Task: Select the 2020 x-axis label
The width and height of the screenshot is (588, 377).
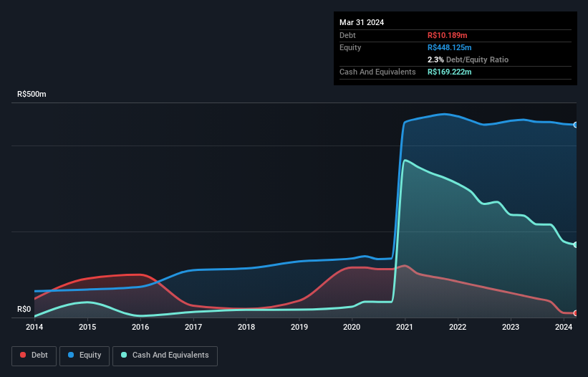Action: tap(352, 327)
